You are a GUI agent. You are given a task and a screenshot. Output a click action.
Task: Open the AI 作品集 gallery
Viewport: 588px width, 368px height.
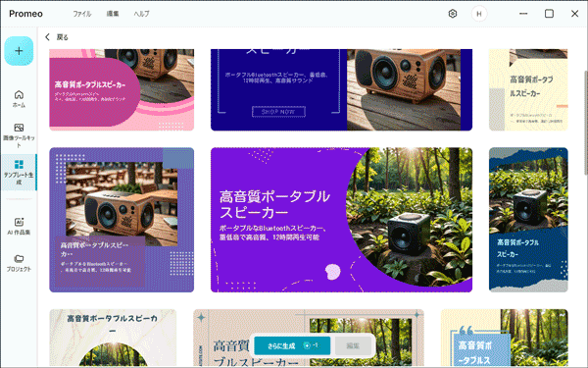pyautogui.click(x=19, y=227)
